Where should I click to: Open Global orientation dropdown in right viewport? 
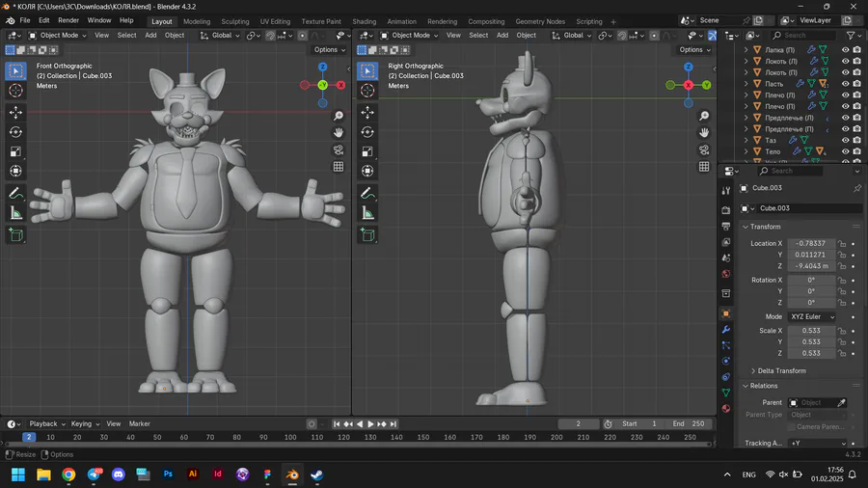[x=572, y=36]
